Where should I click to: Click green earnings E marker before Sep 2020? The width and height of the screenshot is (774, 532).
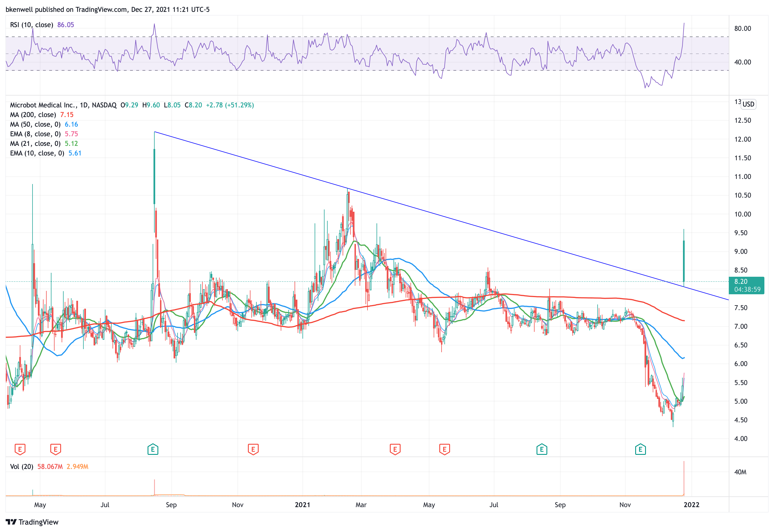coord(153,449)
